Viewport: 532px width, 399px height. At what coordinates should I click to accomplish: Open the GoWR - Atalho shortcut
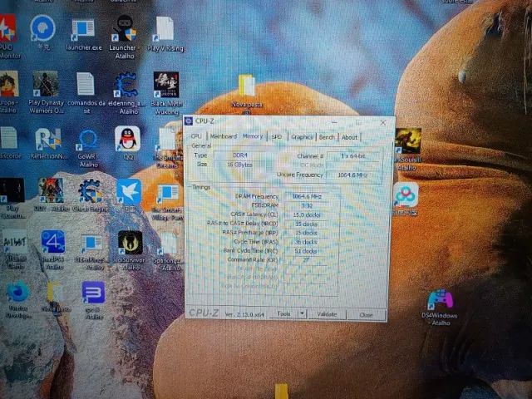point(88,148)
